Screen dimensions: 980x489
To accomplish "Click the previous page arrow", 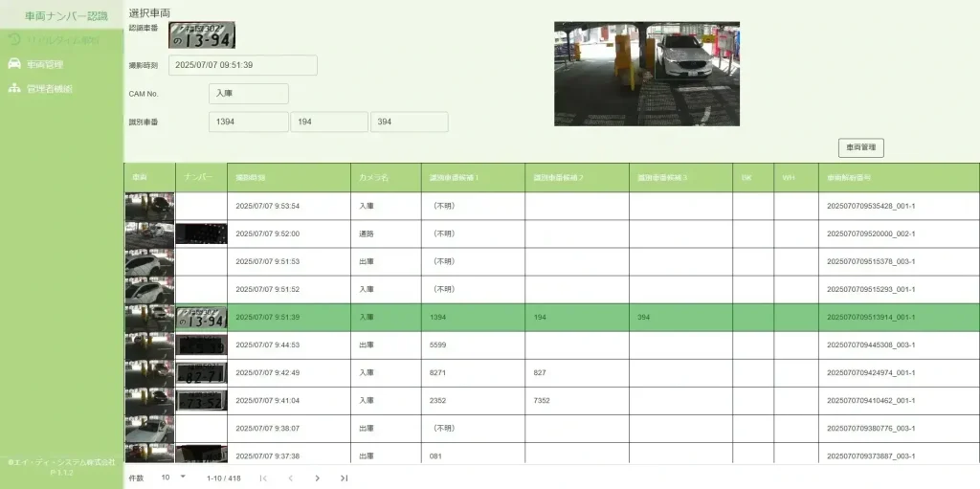I will click(x=290, y=478).
